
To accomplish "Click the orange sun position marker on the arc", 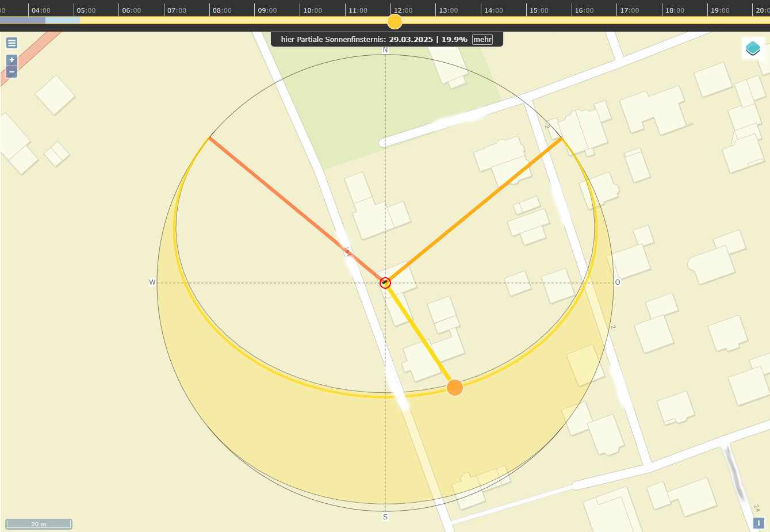I will pyautogui.click(x=455, y=388).
